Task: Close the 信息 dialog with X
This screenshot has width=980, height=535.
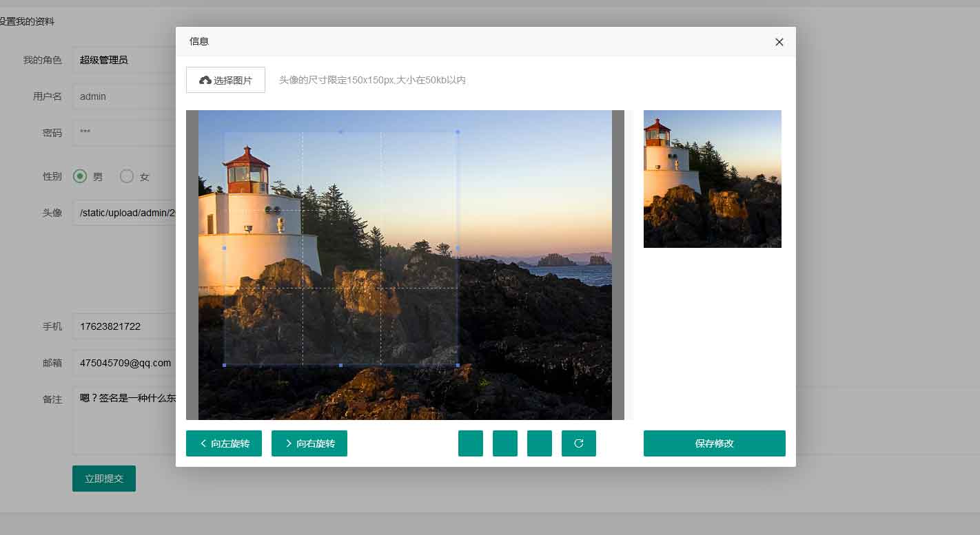Action: tap(779, 42)
